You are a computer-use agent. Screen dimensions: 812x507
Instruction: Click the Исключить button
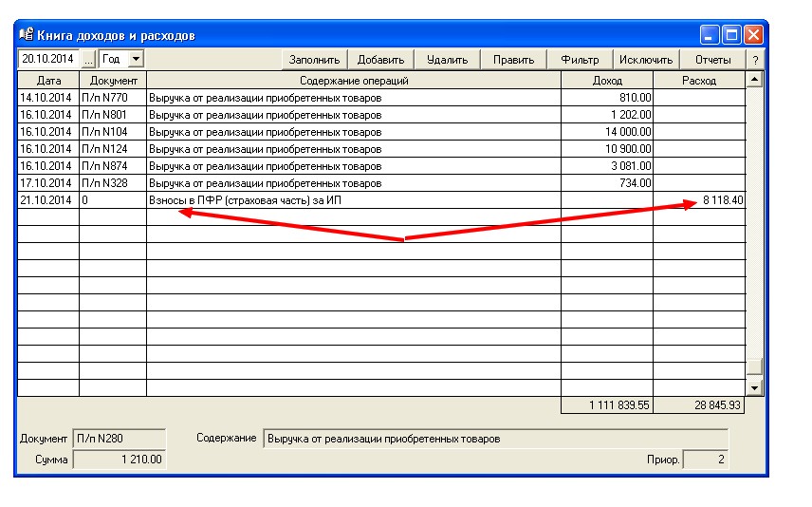646,60
